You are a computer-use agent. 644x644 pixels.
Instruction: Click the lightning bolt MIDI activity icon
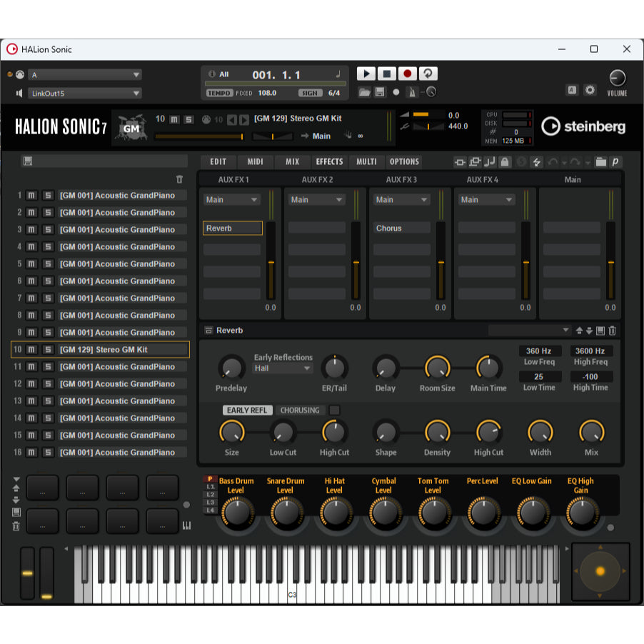coord(536,162)
